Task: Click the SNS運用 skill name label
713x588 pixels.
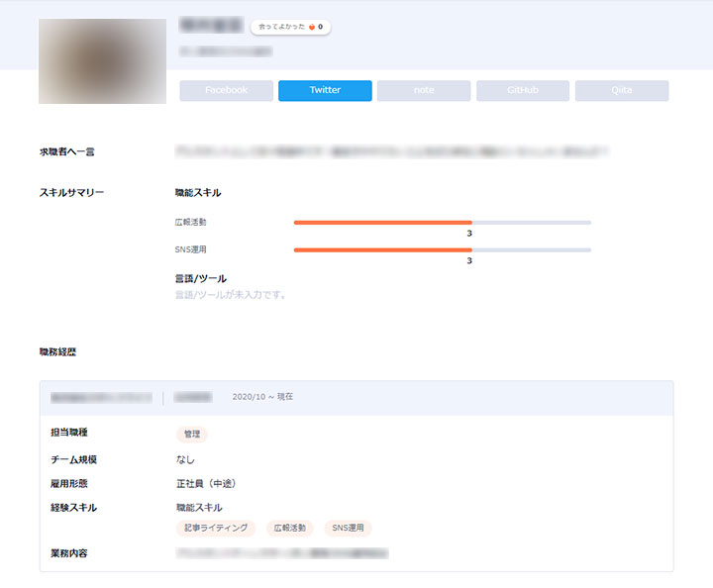Action: (190, 249)
